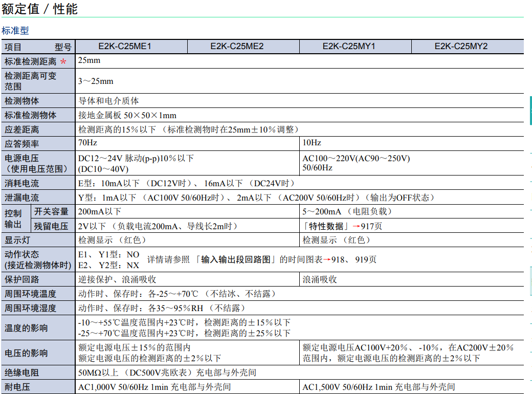Select column header E2K-C25ME2
This screenshot has height=394, width=532.
(237, 47)
